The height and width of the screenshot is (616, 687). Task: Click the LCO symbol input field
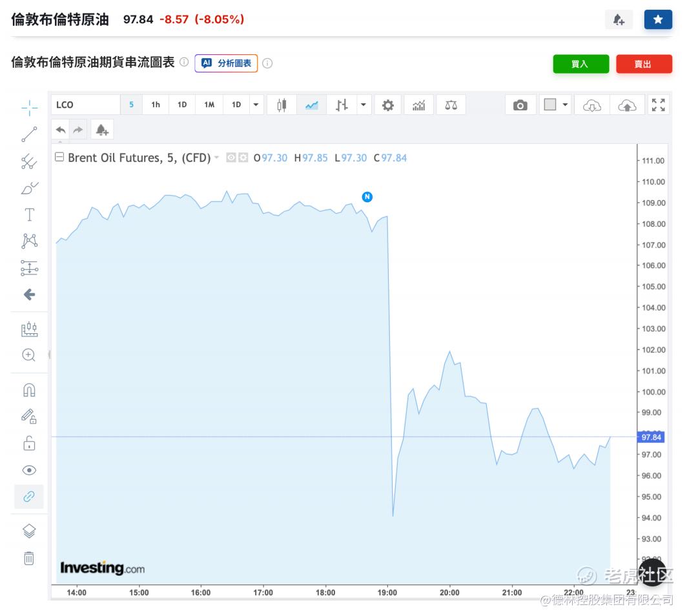86,105
